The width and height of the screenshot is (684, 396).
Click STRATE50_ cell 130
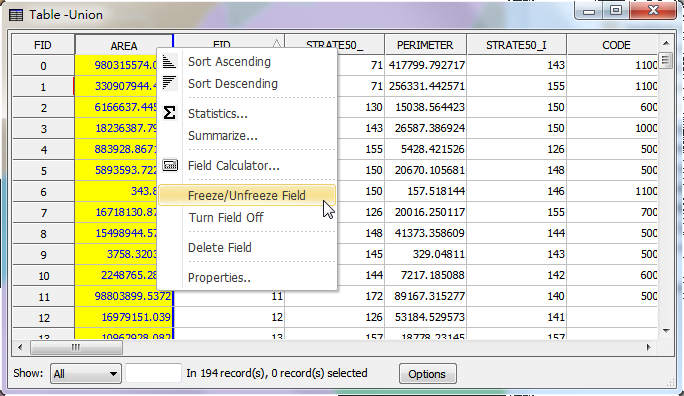[360, 107]
